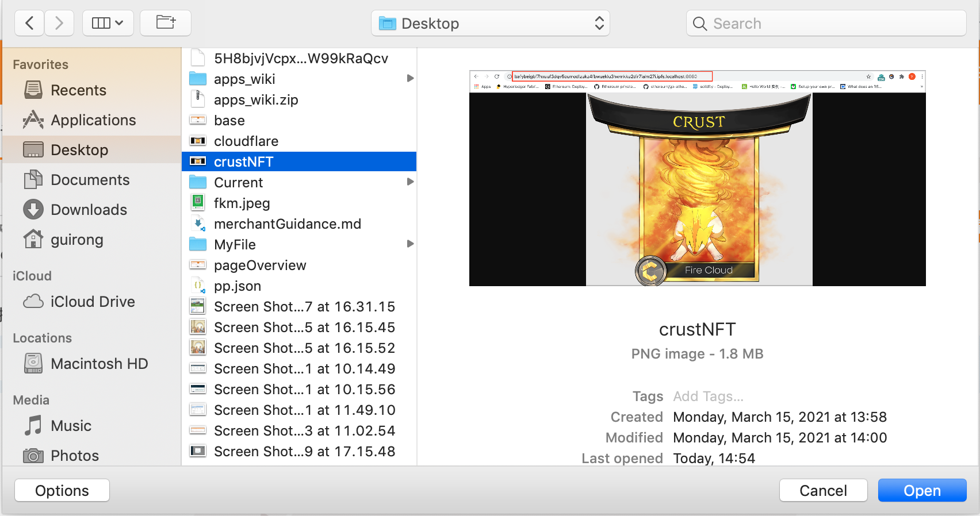Select Screen Shot...1 at 10.15.56
The width and height of the screenshot is (980, 516).
pos(299,390)
